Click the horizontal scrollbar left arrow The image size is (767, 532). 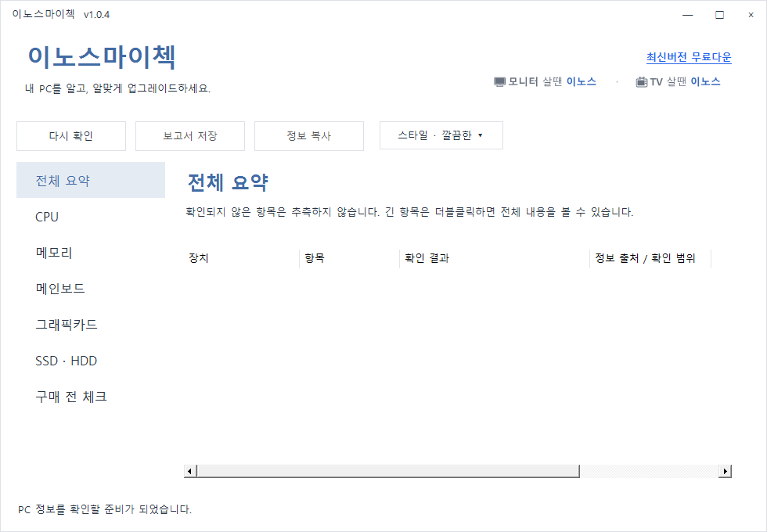[189, 471]
